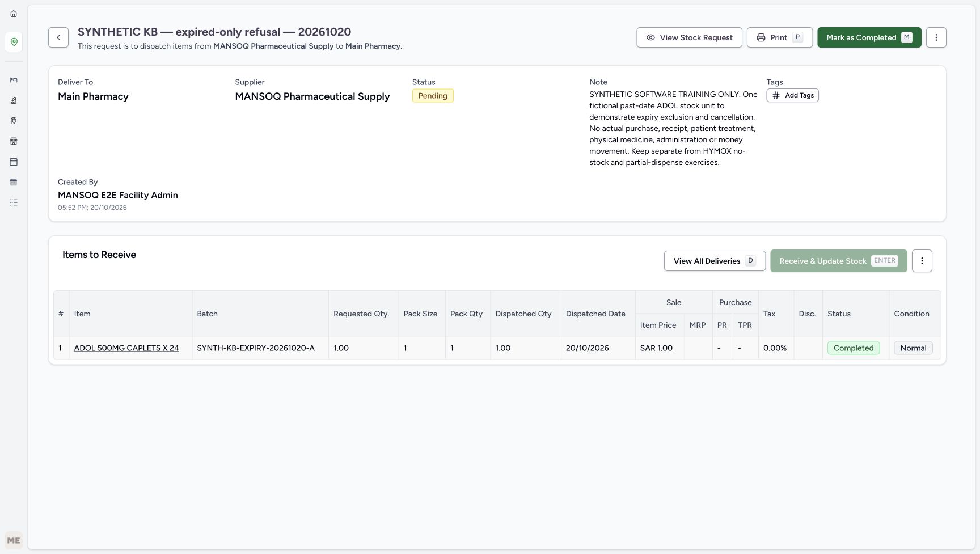
Task: Click the MRP column header
Action: (697, 325)
